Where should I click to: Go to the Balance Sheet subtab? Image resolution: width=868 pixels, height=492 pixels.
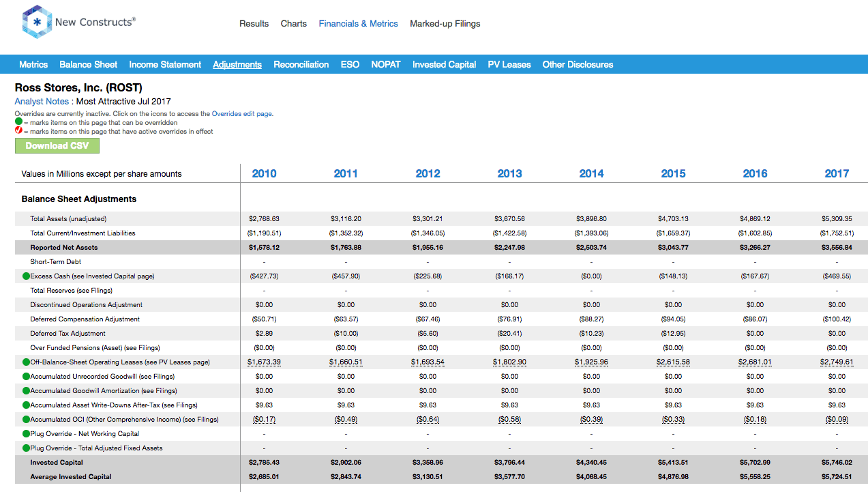[x=89, y=64]
